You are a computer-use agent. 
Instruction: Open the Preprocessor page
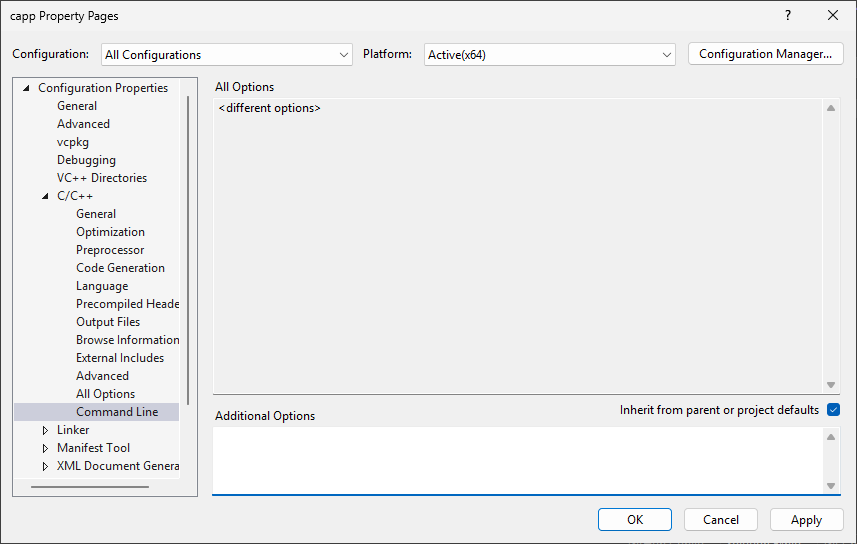click(110, 250)
